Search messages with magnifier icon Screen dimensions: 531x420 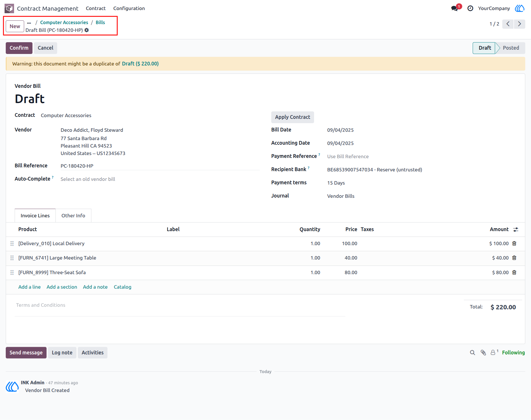(472, 353)
